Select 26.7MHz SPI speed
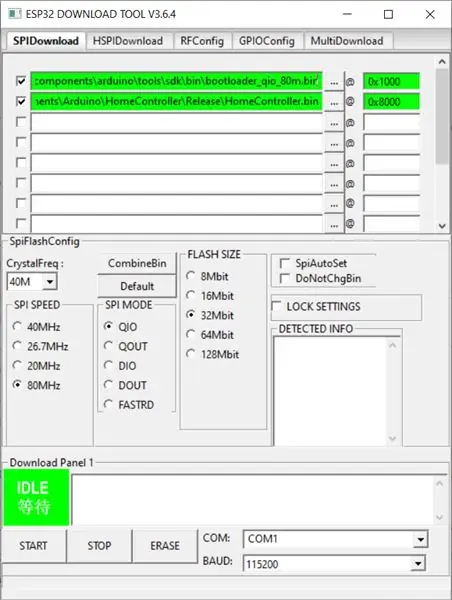452x600 pixels. tap(40, 346)
